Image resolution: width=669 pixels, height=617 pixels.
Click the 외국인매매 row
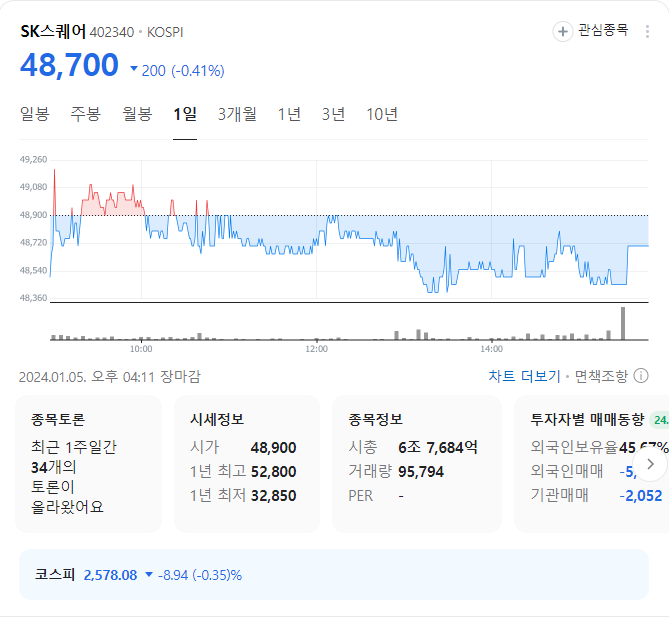pos(585,471)
